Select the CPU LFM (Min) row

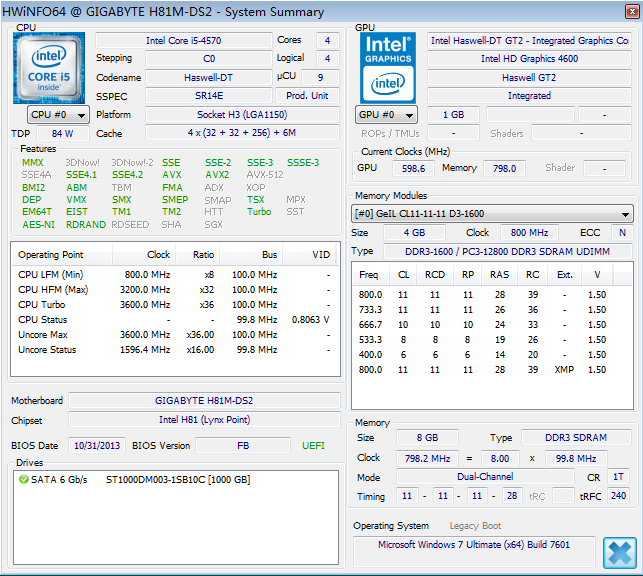175,275
